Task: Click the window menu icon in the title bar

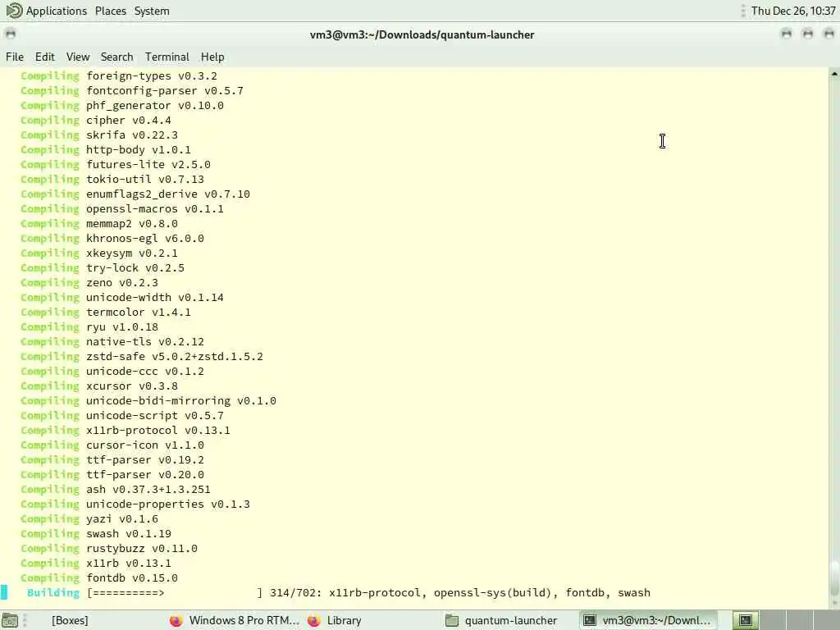Action: (x=10, y=34)
